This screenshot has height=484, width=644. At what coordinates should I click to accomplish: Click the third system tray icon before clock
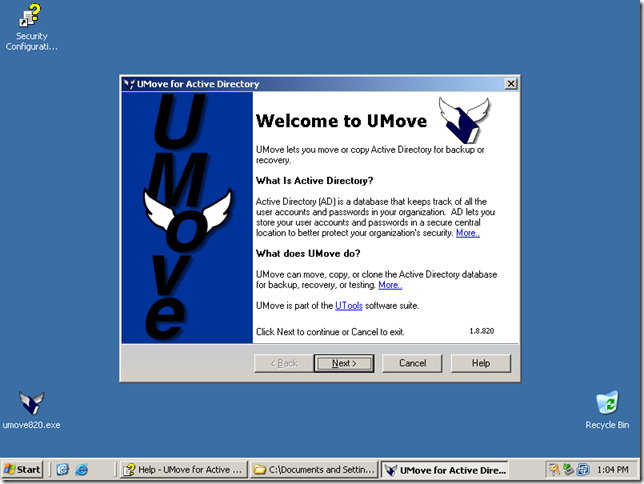pyautogui.click(x=583, y=469)
